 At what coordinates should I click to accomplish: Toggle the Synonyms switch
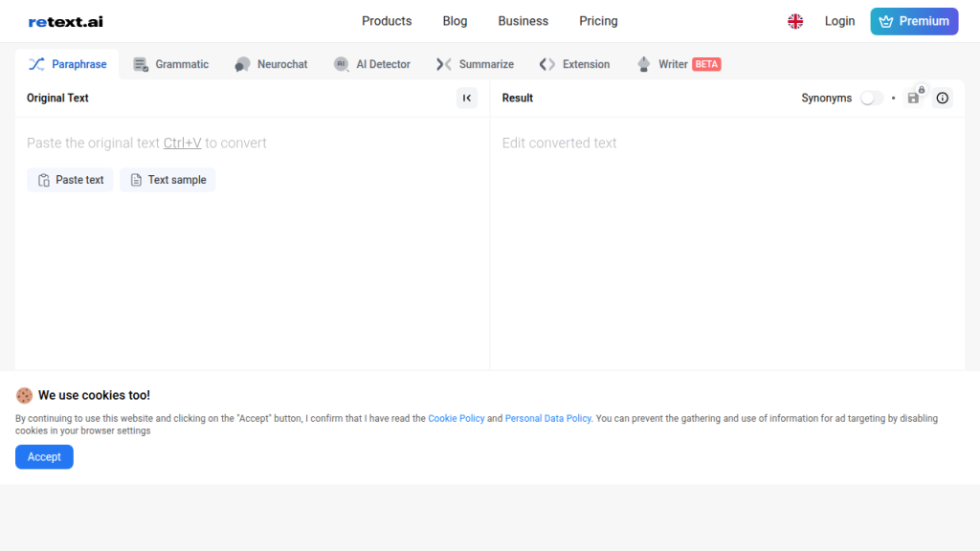(x=871, y=98)
